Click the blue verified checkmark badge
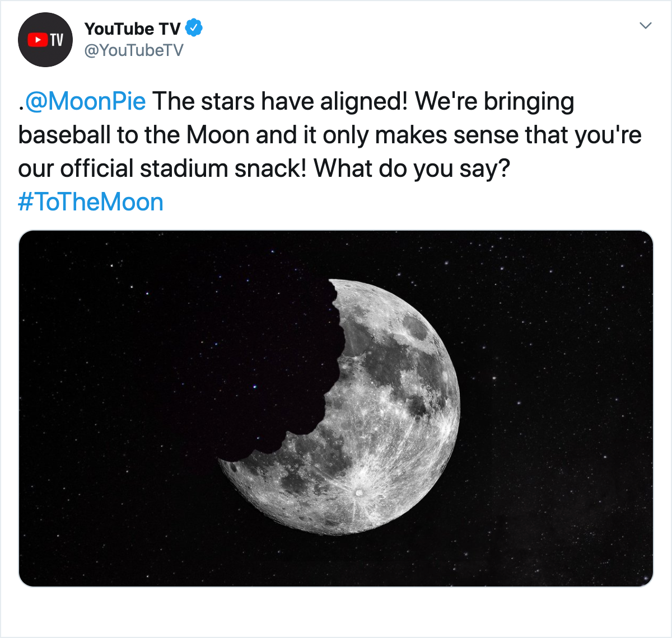 pos(194,27)
